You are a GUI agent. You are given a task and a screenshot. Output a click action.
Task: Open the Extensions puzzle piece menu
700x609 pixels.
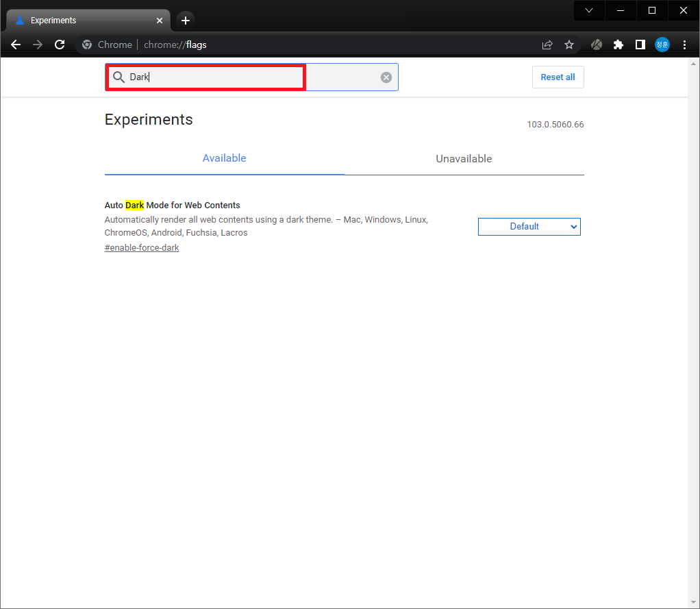[618, 45]
